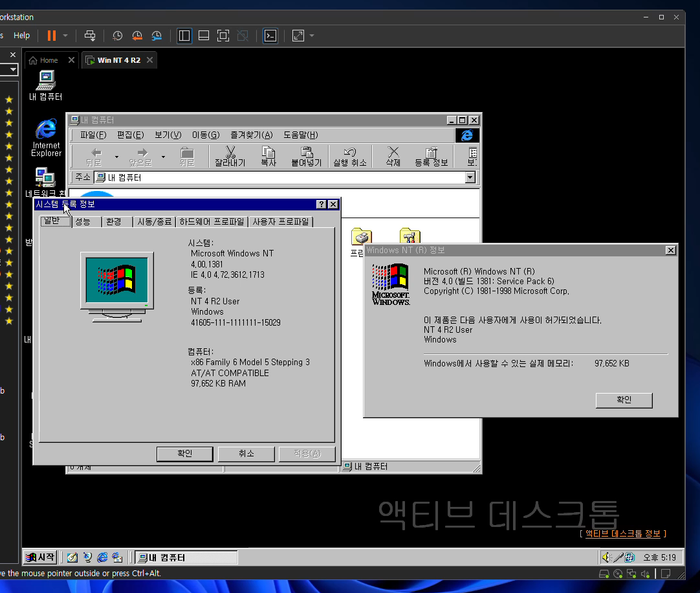The height and width of the screenshot is (593, 700).
Task: Click 확인 in the Windows NT 정보 dialog
Action: tap(624, 400)
